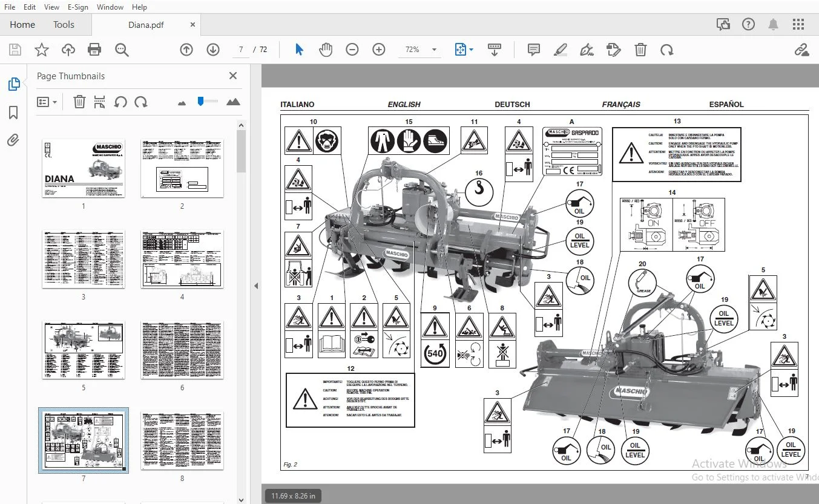Print the document with the printer icon
The height and width of the screenshot is (504, 819).
pyautogui.click(x=94, y=50)
